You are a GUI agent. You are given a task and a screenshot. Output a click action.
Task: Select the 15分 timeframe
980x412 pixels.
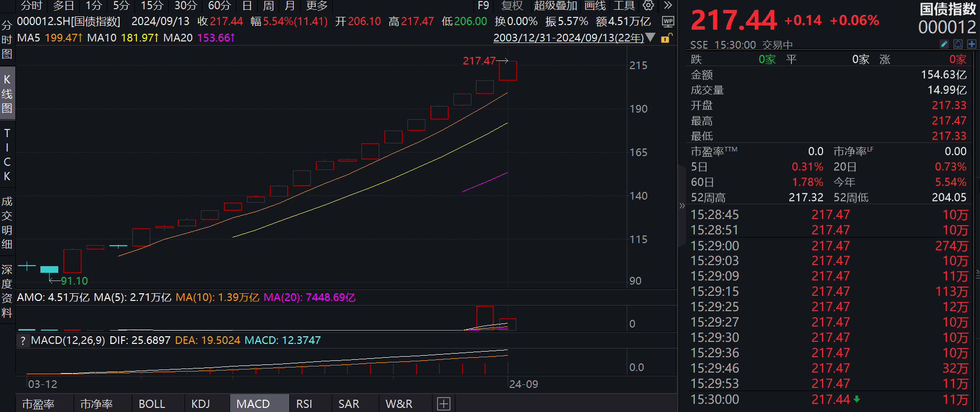(x=152, y=6)
